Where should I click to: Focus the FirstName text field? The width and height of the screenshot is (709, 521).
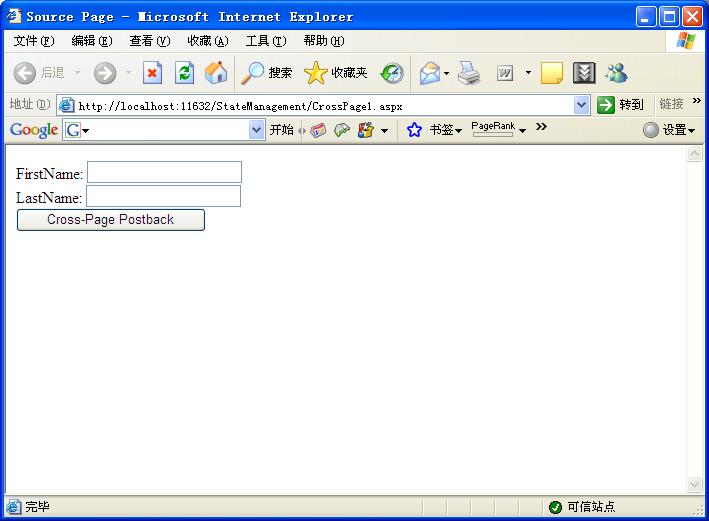(164, 172)
